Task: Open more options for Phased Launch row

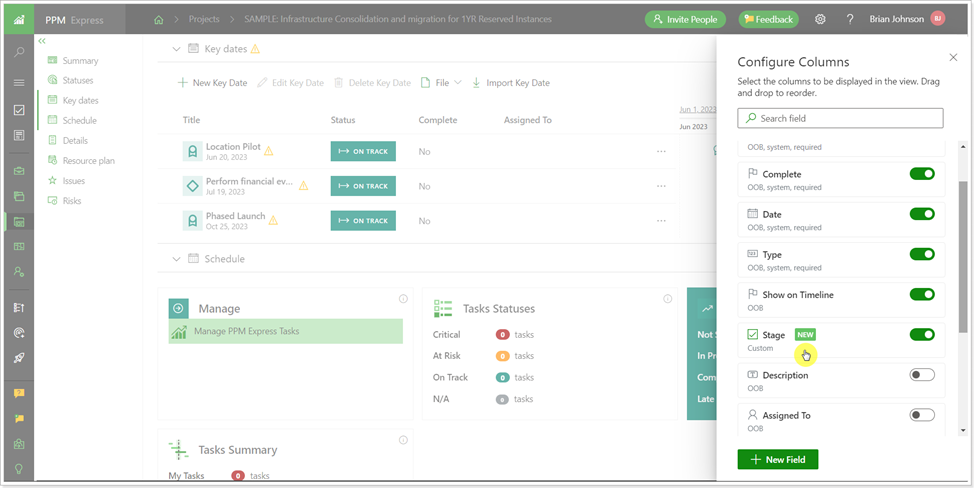Action: (x=662, y=220)
